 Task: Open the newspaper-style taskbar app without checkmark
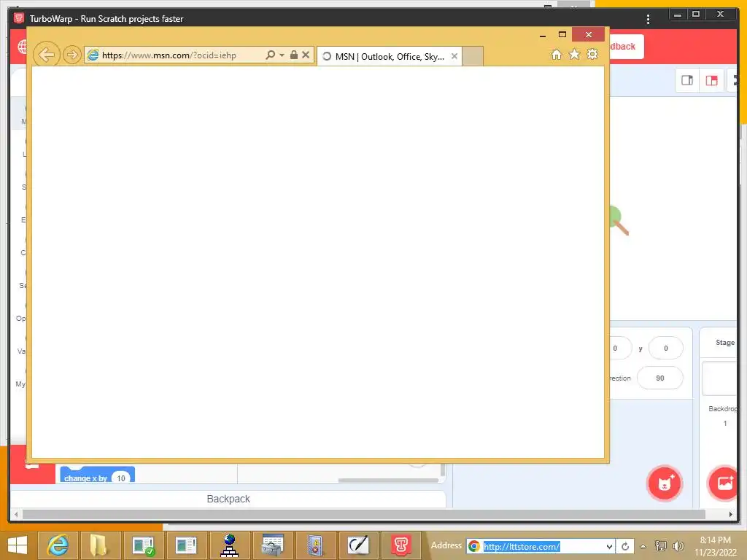(186, 545)
